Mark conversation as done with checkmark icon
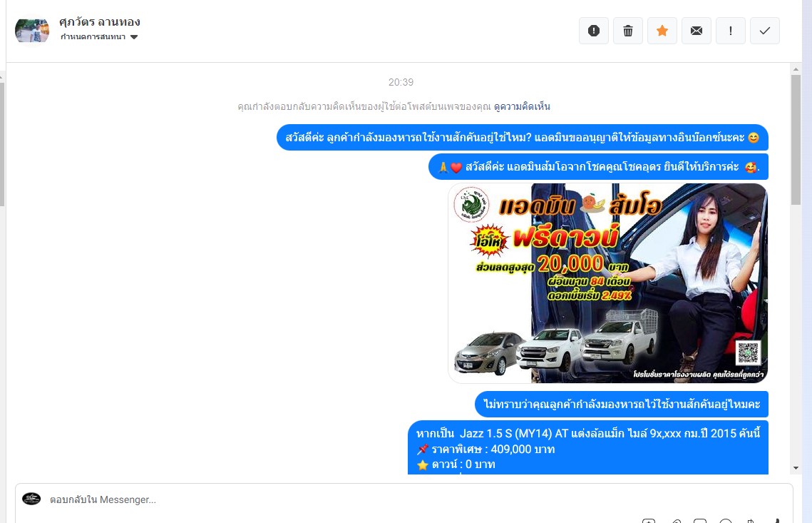 click(x=764, y=31)
